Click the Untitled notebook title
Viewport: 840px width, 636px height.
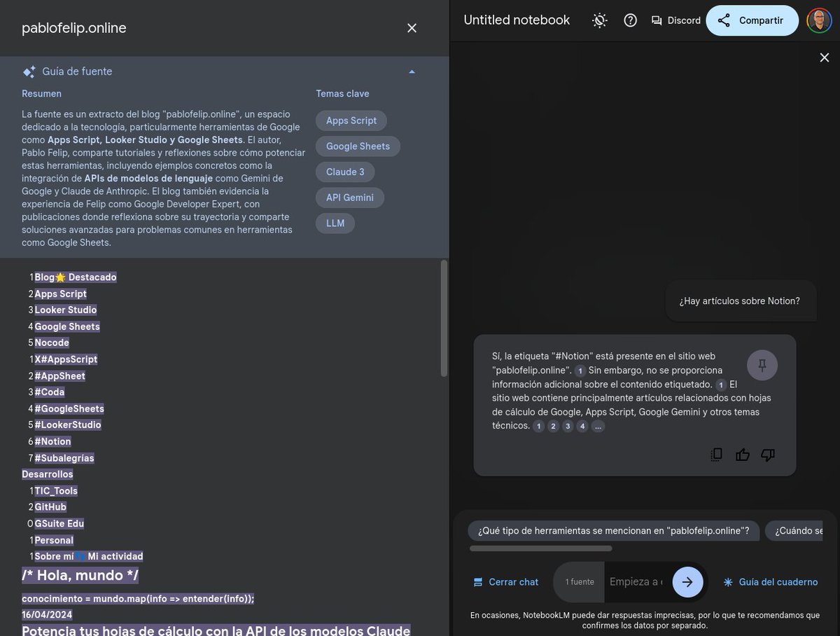[517, 20]
